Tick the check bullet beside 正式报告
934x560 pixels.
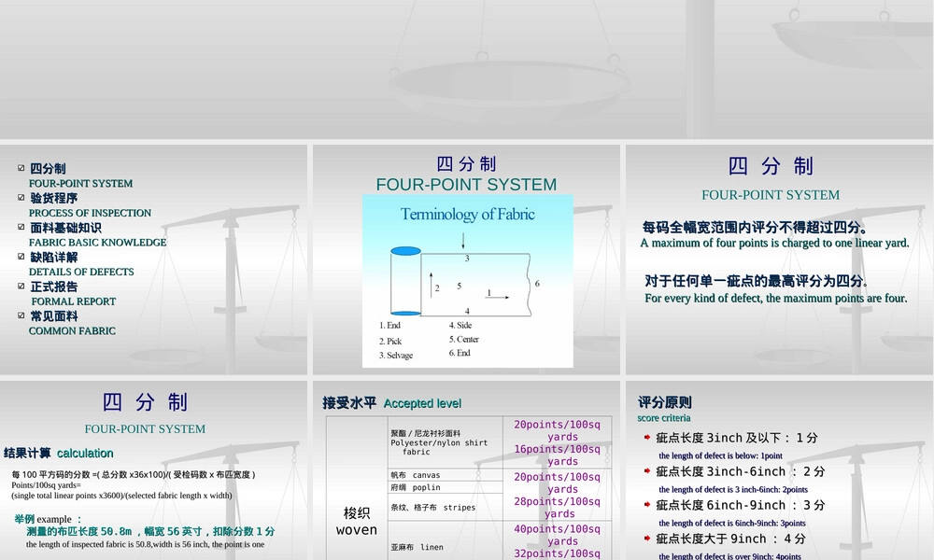(21, 287)
